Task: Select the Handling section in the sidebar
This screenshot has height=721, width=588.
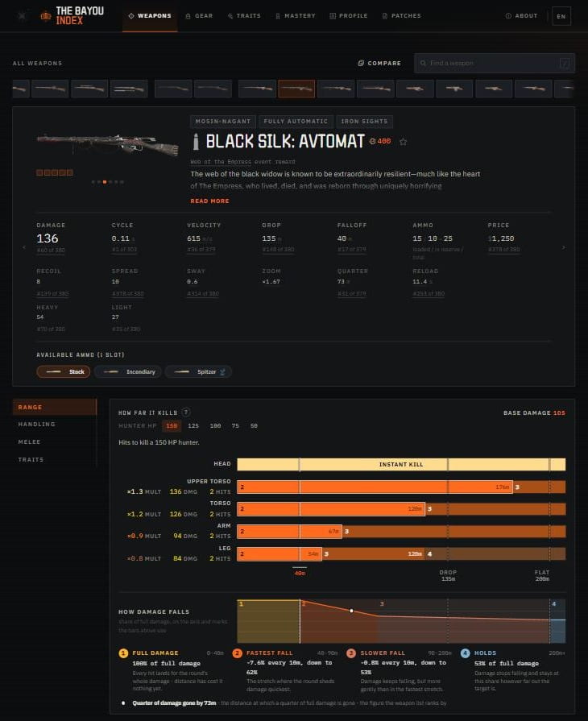Action: coord(55,424)
